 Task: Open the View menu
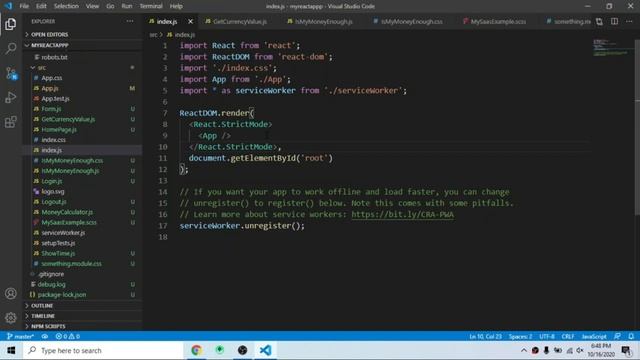pyautogui.click(x=92, y=6)
